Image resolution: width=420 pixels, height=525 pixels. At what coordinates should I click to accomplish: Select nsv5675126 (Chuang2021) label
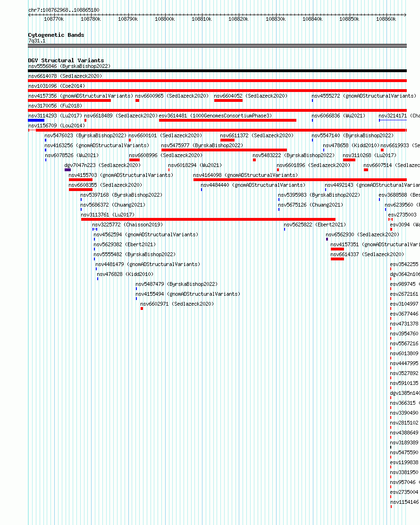(x=311, y=205)
